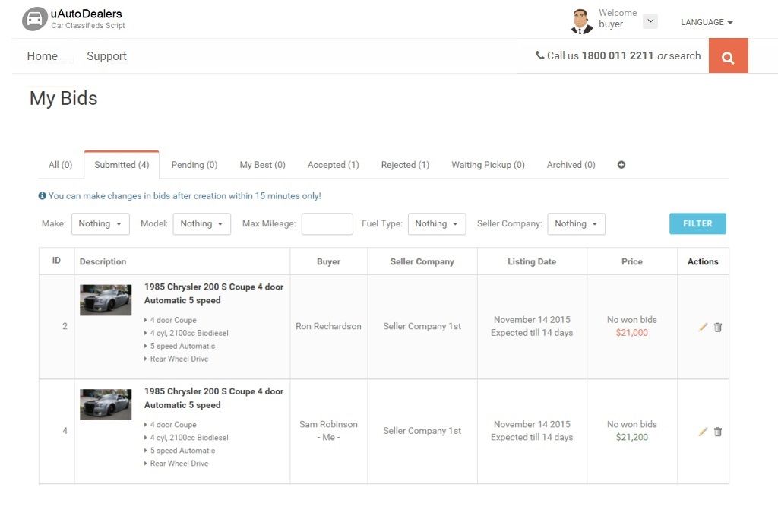
Task: Switch to the Accepted (1) tab
Action: pyautogui.click(x=333, y=165)
